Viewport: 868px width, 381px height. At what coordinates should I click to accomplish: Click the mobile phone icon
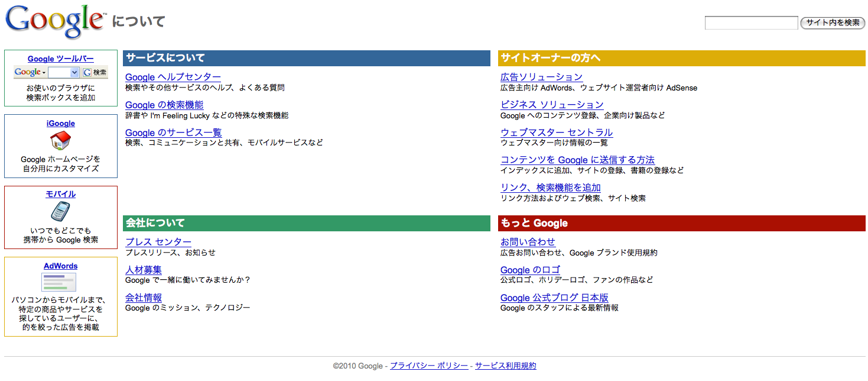(60, 212)
